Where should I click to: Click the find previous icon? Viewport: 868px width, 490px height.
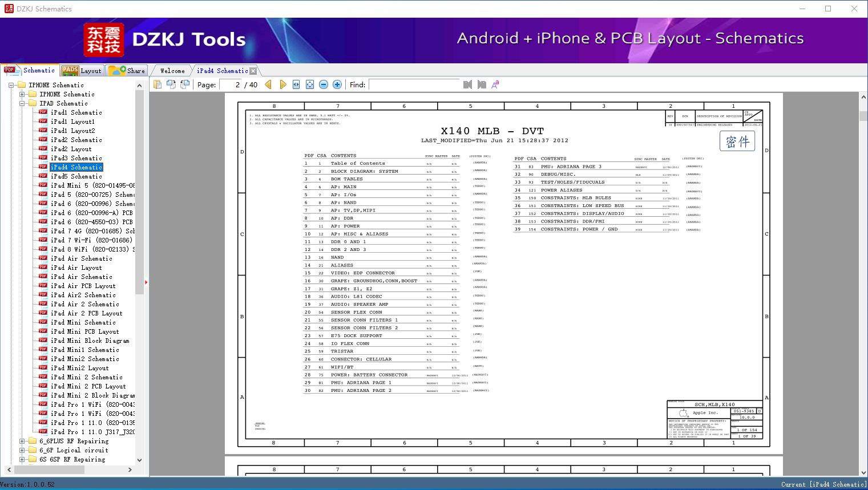(468, 84)
